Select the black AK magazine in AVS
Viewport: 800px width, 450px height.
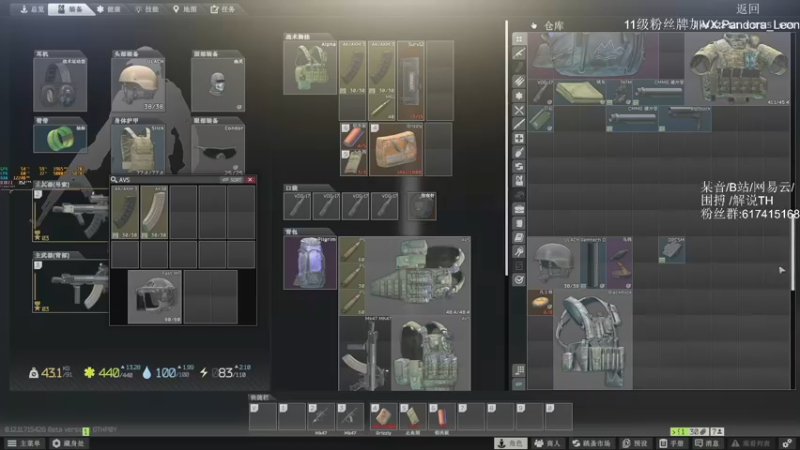coord(125,212)
